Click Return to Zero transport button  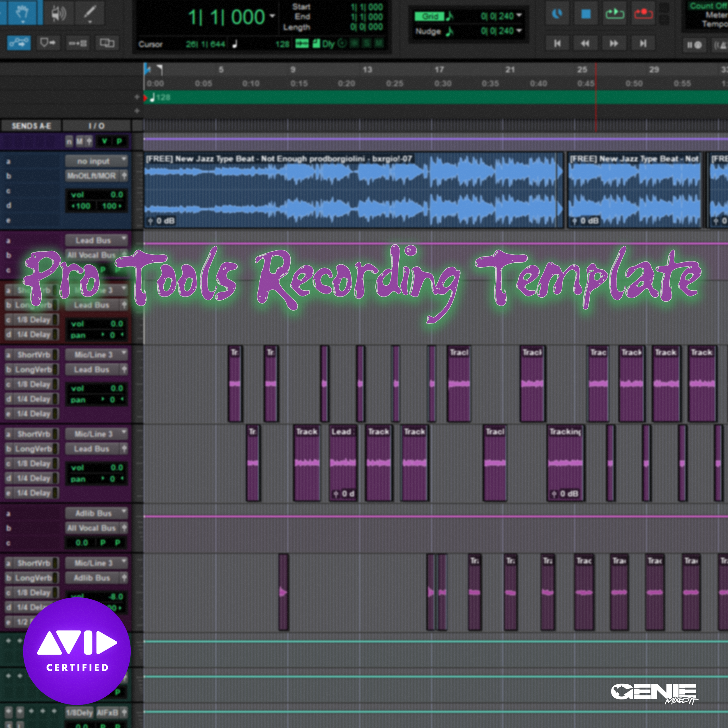pos(557,44)
